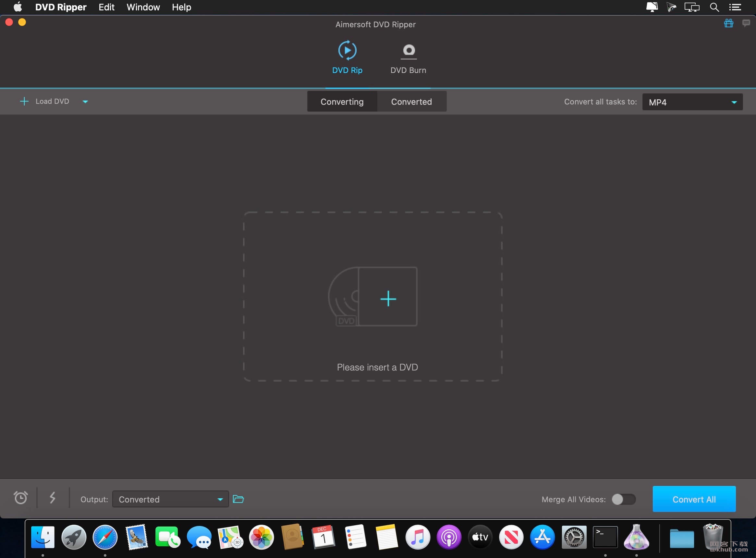The height and width of the screenshot is (558, 756).
Task: Open App Store in the Dock
Action: 543,537
